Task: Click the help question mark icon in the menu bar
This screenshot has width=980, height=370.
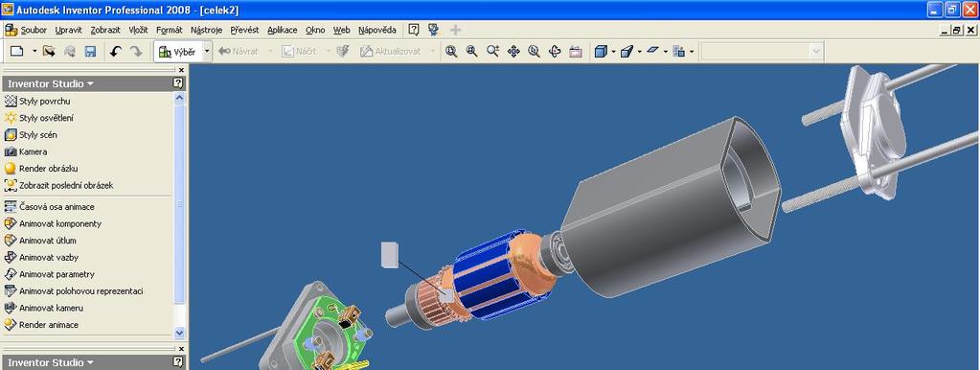Action: tap(414, 30)
